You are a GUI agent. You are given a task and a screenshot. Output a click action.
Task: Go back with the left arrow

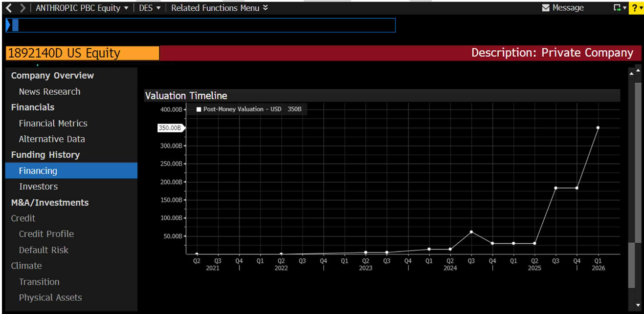(9, 8)
